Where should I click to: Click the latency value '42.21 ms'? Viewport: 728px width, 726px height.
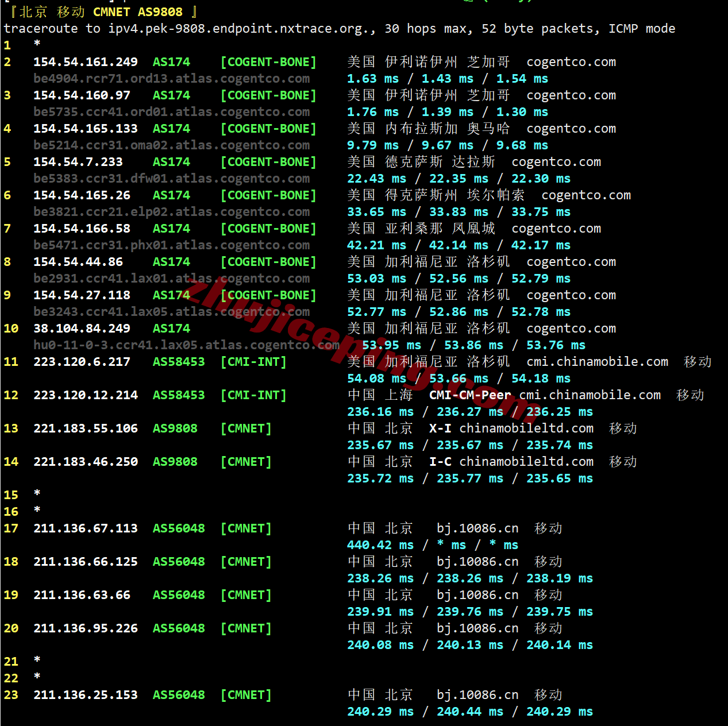click(x=377, y=245)
